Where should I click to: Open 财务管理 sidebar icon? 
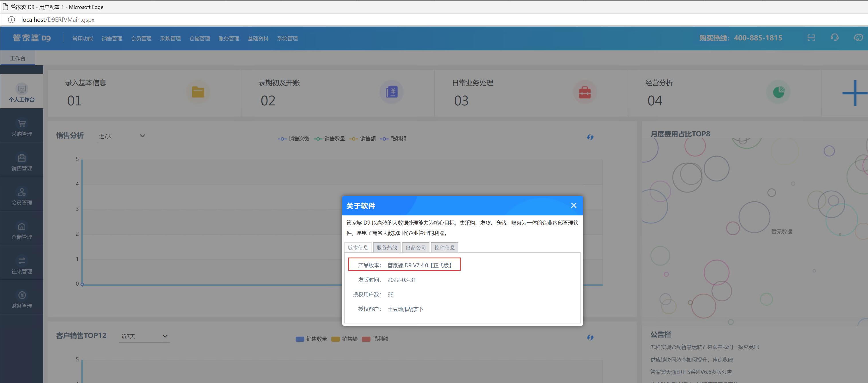click(x=21, y=295)
